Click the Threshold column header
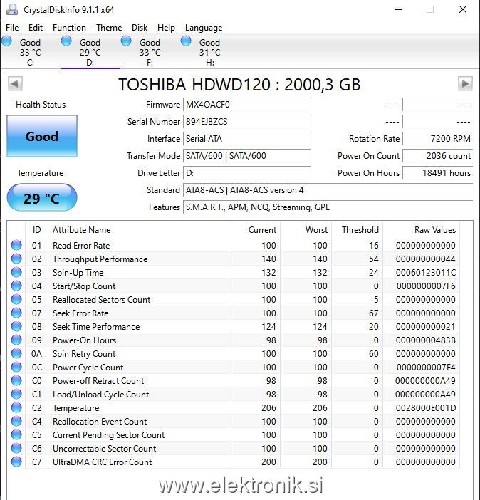The height and width of the screenshot is (500, 480). (x=360, y=230)
